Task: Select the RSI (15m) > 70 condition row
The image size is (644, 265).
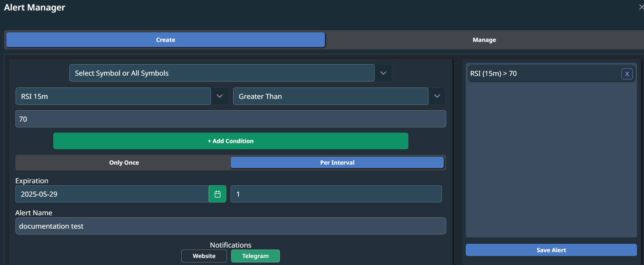Action: [541, 74]
